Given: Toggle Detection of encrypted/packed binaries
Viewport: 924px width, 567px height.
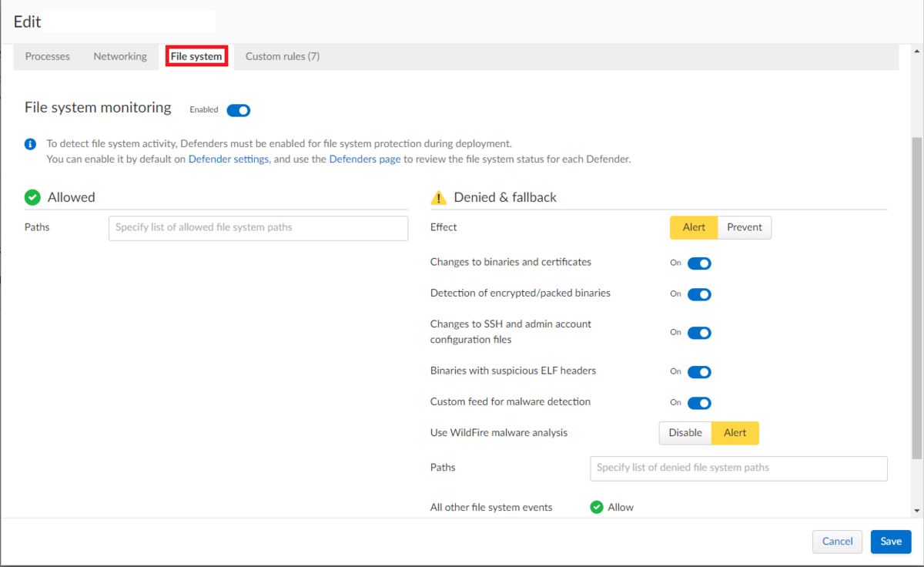Looking at the screenshot, I should (699, 294).
